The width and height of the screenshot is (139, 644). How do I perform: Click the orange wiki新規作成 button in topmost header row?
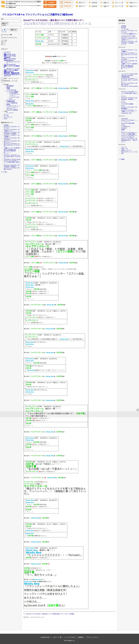[50, 2]
